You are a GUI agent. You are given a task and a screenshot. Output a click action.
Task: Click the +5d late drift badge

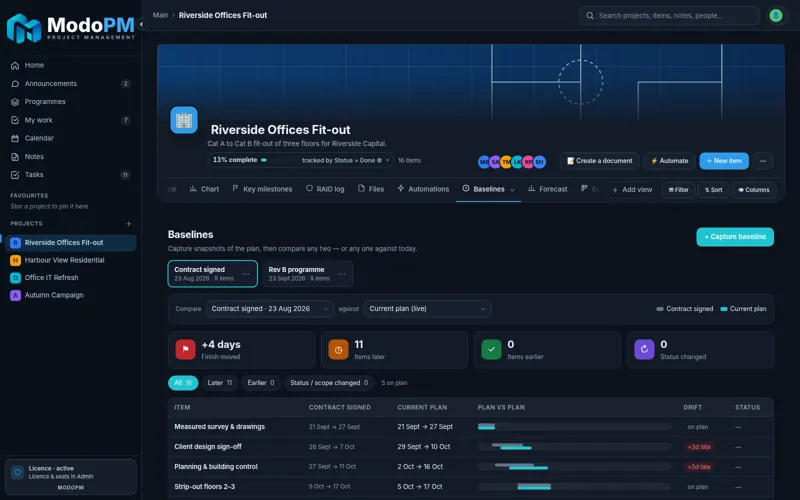pyautogui.click(x=698, y=467)
